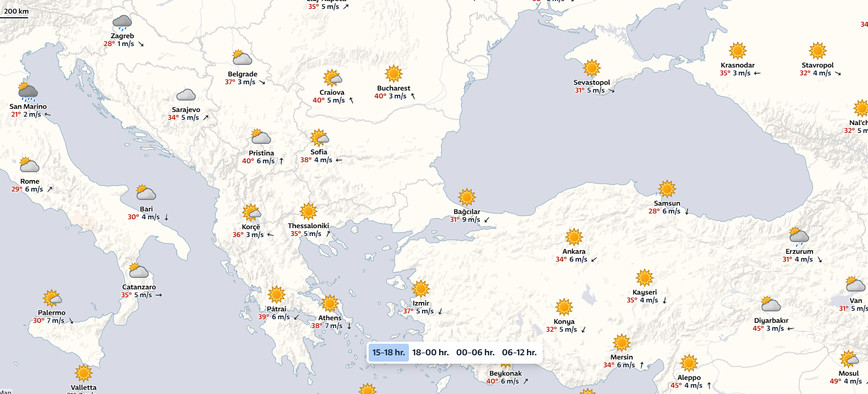Click Kayseri's 35° 4 m/s reading
Screen dimensions: 868x394
click(642, 300)
